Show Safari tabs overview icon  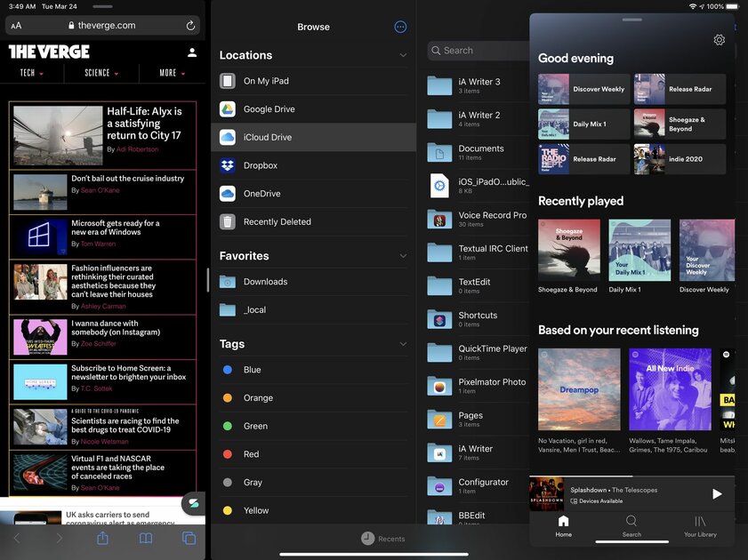pyautogui.click(x=189, y=539)
